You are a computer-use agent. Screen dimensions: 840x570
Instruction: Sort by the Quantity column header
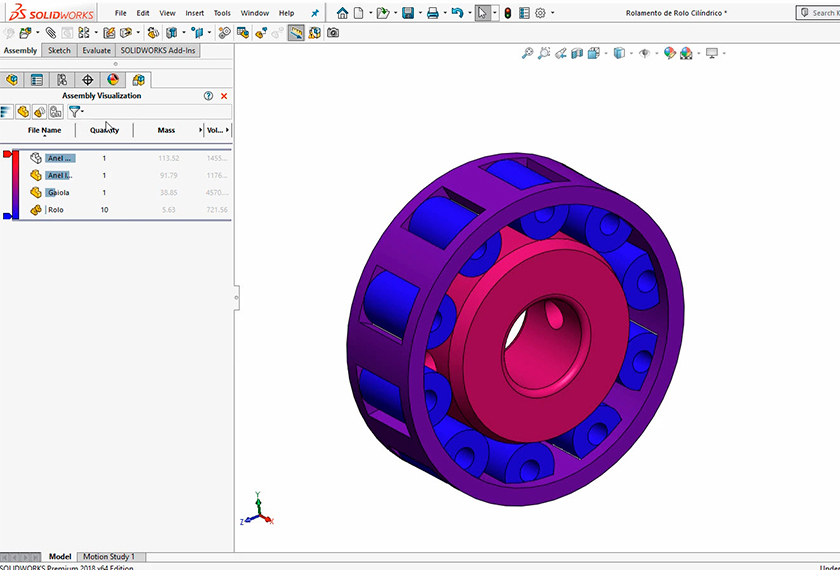coord(104,130)
